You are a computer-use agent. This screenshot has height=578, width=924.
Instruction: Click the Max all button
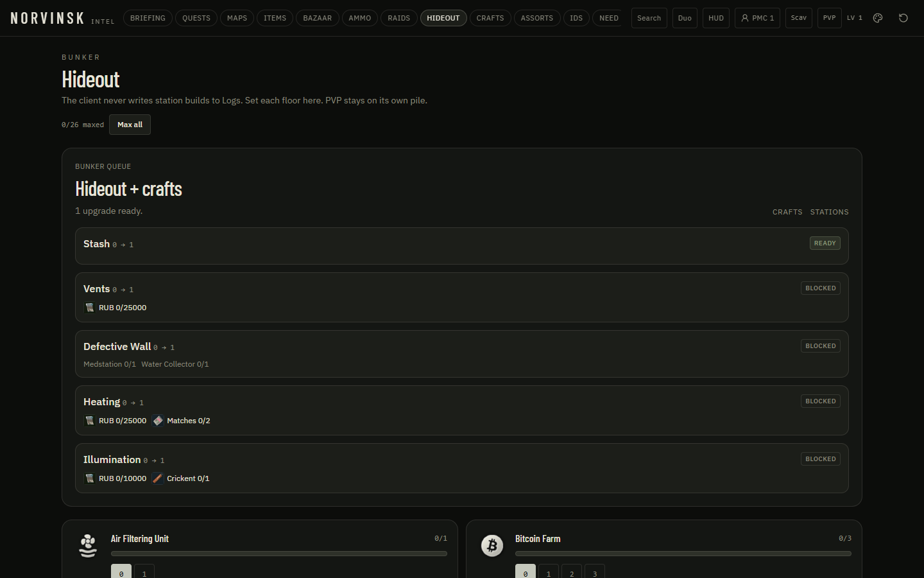pyautogui.click(x=130, y=125)
